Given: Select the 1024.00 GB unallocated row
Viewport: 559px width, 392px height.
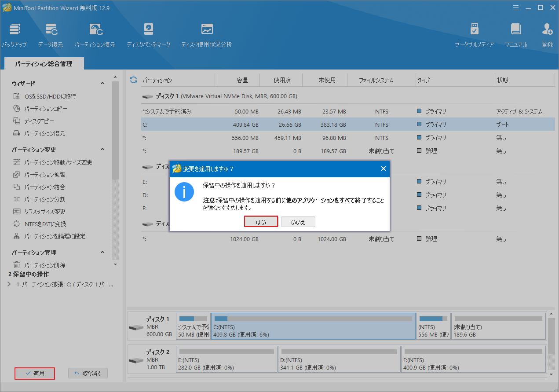Looking at the screenshot, I should coord(347,239).
